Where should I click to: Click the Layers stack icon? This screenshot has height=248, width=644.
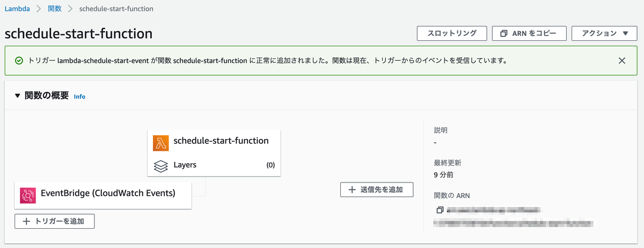161,165
